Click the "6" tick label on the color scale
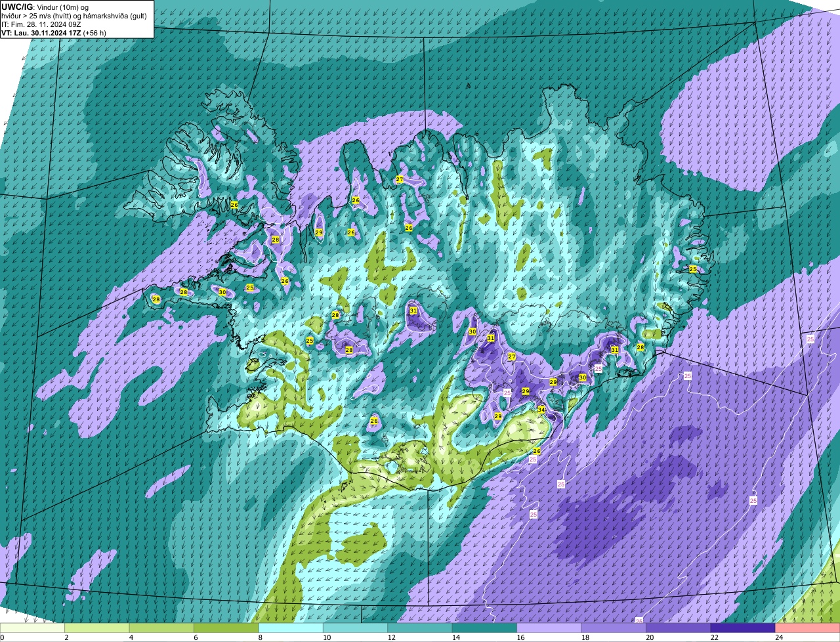The width and height of the screenshot is (840, 642). click(196, 637)
